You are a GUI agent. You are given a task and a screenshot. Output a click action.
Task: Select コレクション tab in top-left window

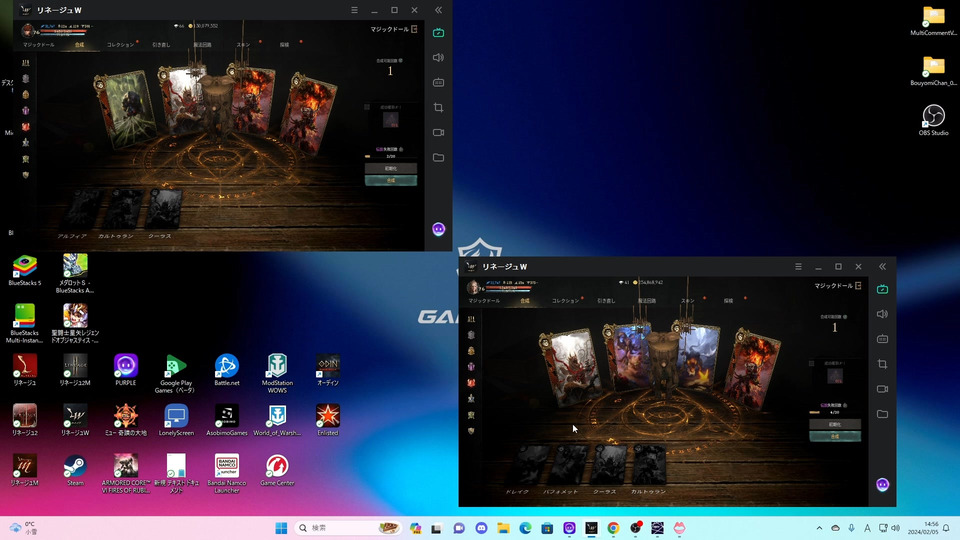point(120,45)
